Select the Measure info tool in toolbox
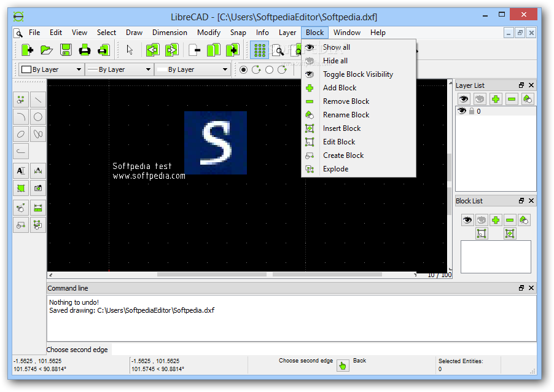Image resolution: width=554 pixels, height=392 pixels. [x=38, y=208]
